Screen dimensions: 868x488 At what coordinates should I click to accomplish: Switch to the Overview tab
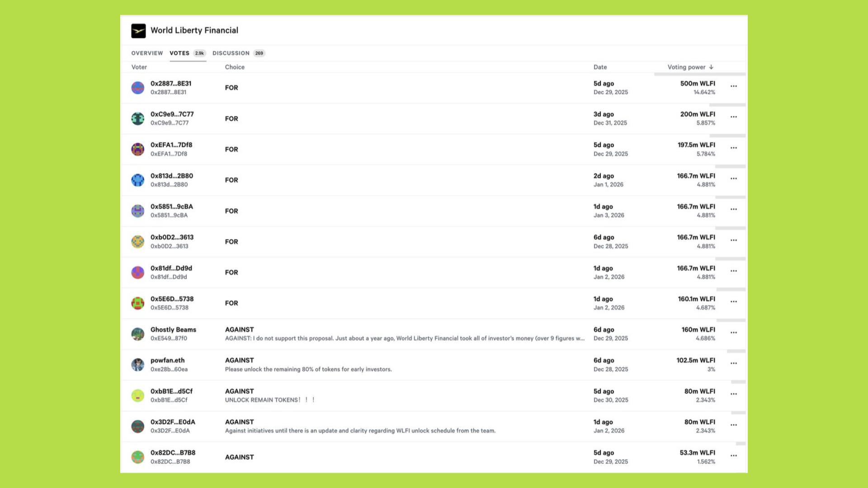[147, 53]
